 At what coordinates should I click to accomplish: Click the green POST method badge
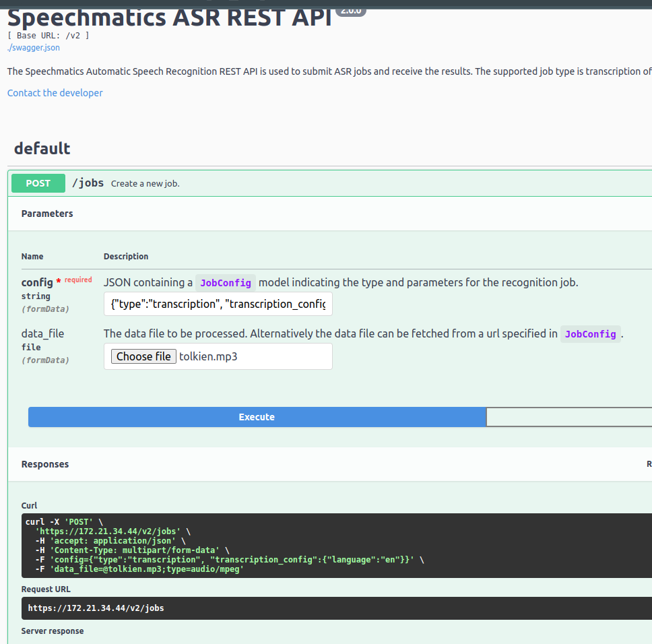pyautogui.click(x=38, y=183)
